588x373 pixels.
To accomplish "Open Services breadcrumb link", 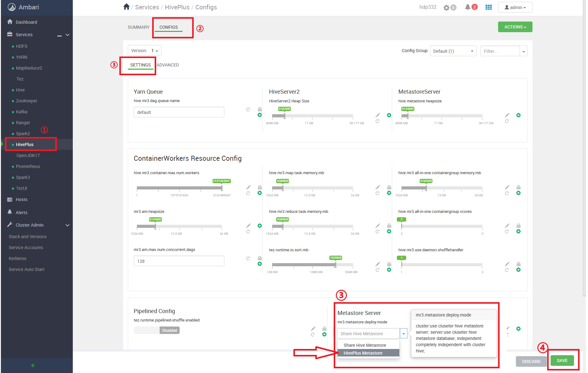I will point(147,7).
